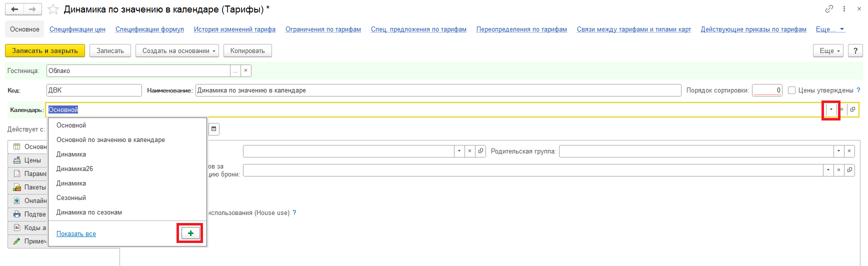
Task: Click into the Код field
Action: click(x=94, y=90)
